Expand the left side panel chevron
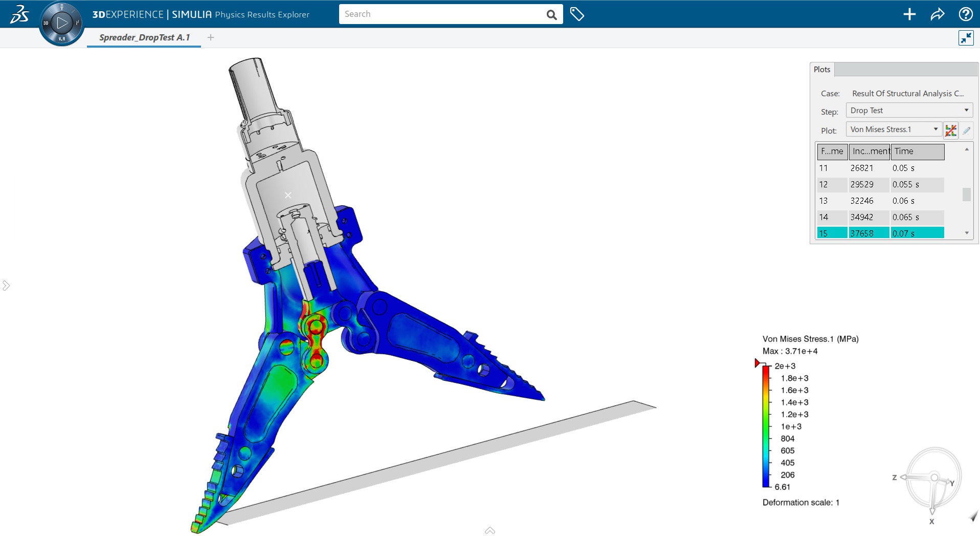This screenshot has width=980, height=536. point(6,285)
